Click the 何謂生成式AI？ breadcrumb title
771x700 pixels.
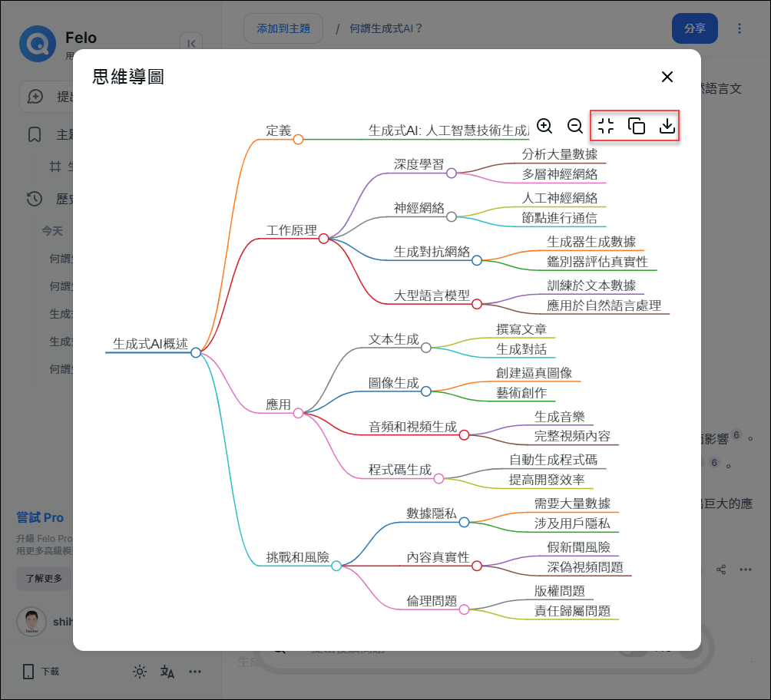point(386,28)
